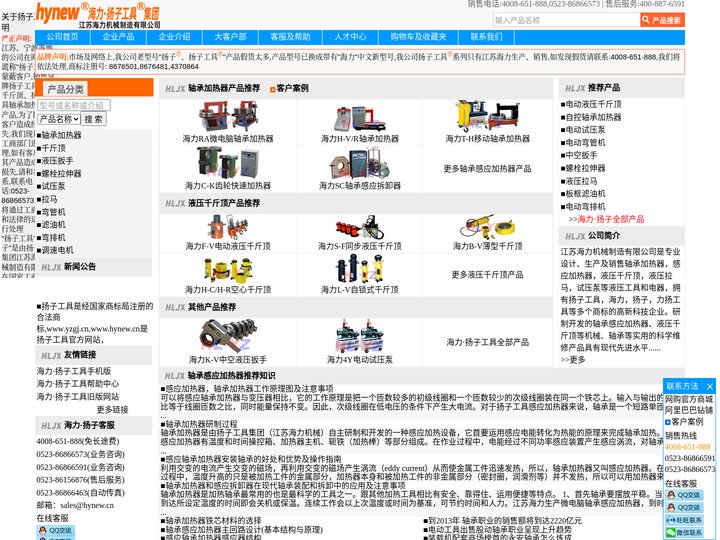The height and width of the screenshot is (540, 720).
Task: Open 海力·扬子工具帮助中心 link
Action: click(x=78, y=384)
